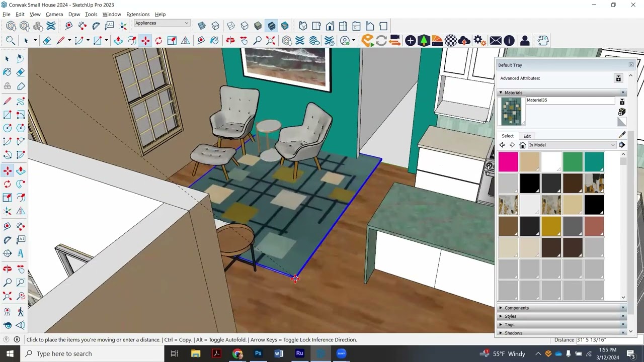
Task: Click the user account silhouette icon
Action: pos(525,41)
